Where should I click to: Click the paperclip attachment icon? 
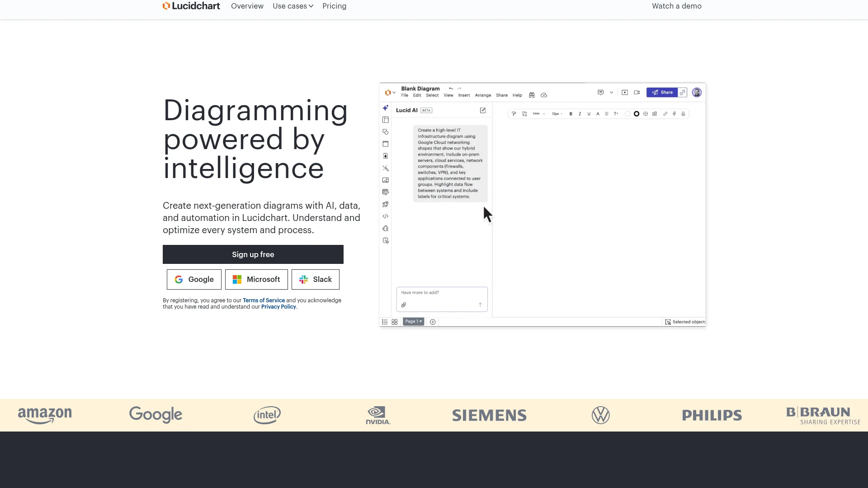404,305
